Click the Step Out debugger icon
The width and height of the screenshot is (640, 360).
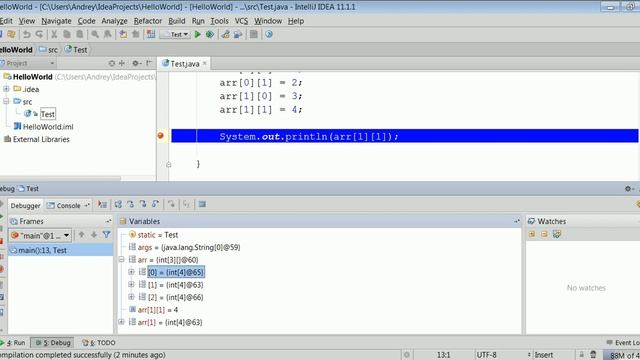(x=156, y=204)
